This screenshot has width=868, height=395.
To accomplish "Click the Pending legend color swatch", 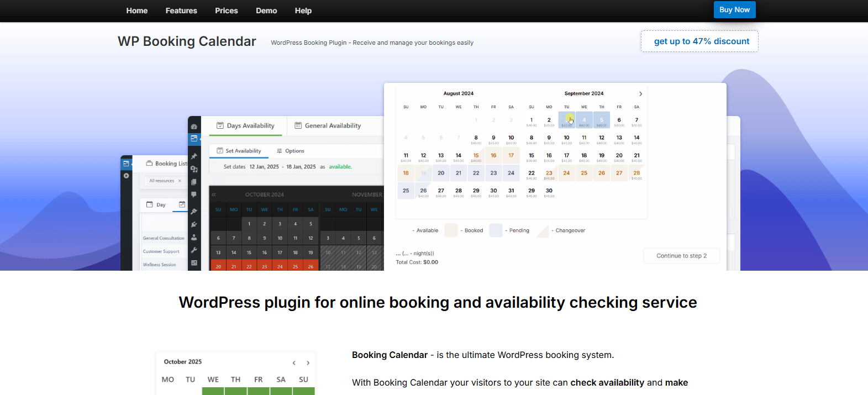I will (496, 230).
